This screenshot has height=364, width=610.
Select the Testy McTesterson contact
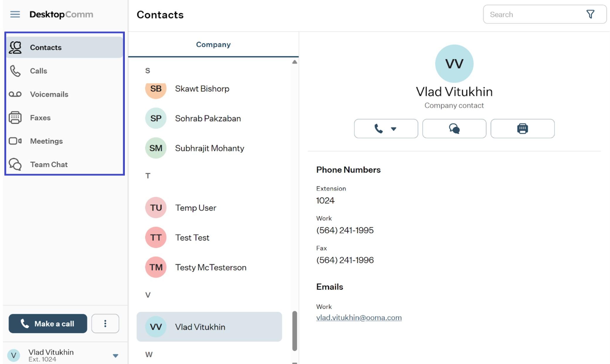pos(209,267)
